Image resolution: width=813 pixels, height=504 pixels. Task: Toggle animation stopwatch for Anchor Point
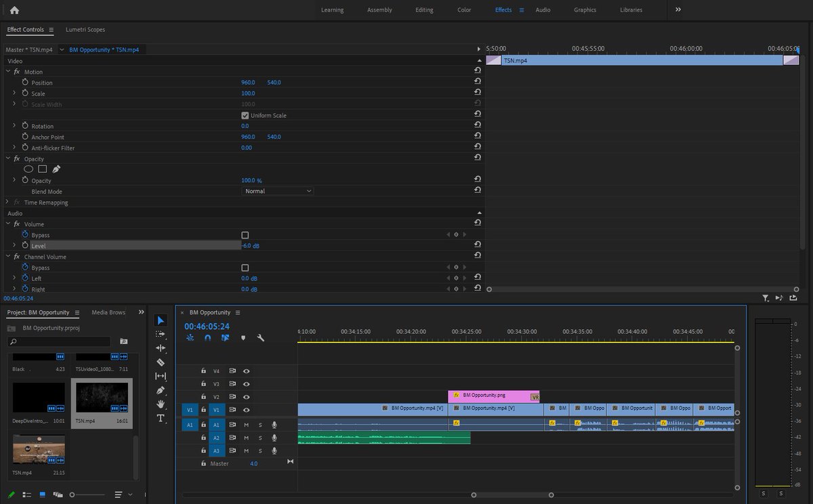point(25,136)
